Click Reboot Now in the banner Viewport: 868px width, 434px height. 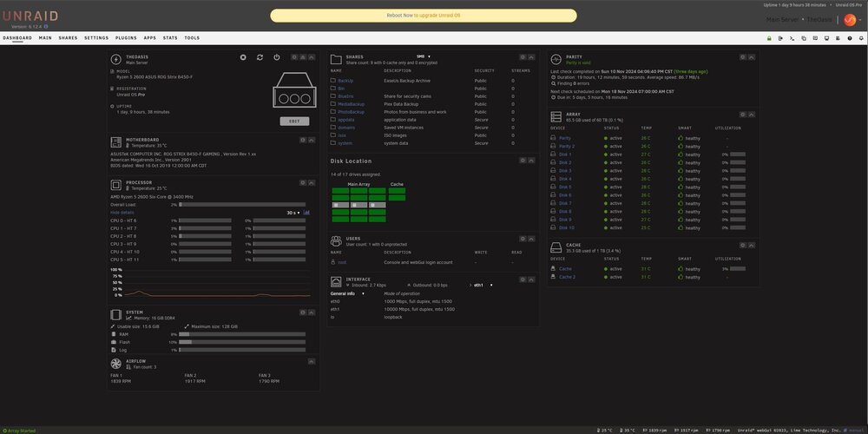tap(399, 16)
